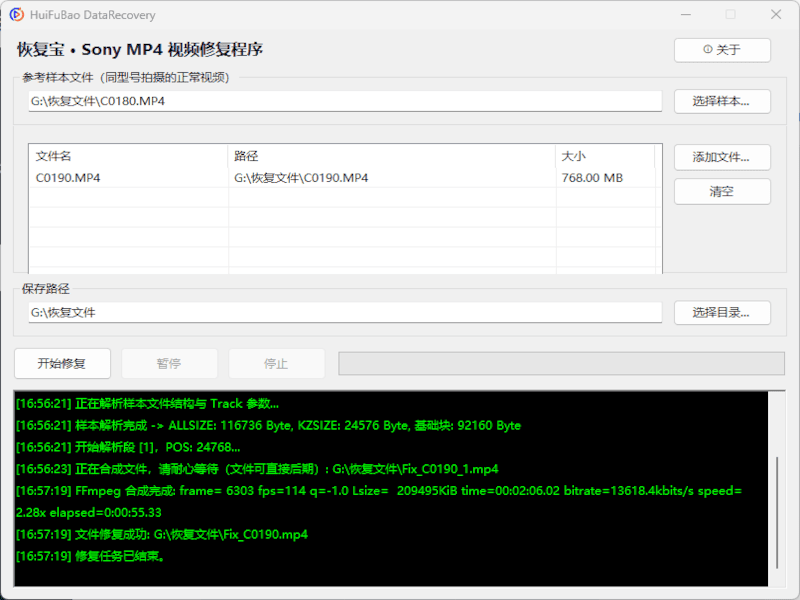
Task: Sort by the 大小 column header
Action: [605, 156]
